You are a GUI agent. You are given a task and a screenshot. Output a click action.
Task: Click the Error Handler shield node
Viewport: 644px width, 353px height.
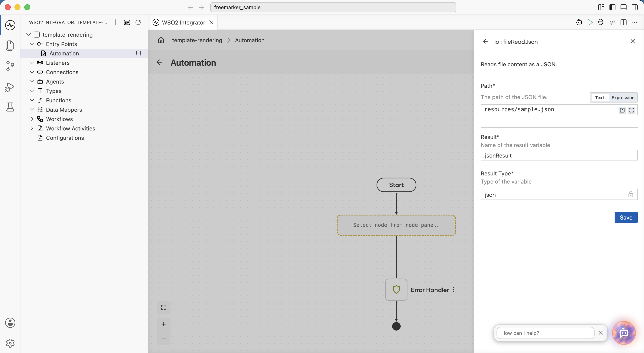(x=396, y=289)
